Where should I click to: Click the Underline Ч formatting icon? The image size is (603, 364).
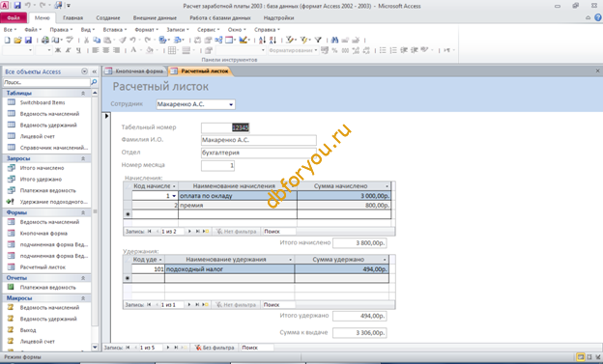tap(78, 50)
